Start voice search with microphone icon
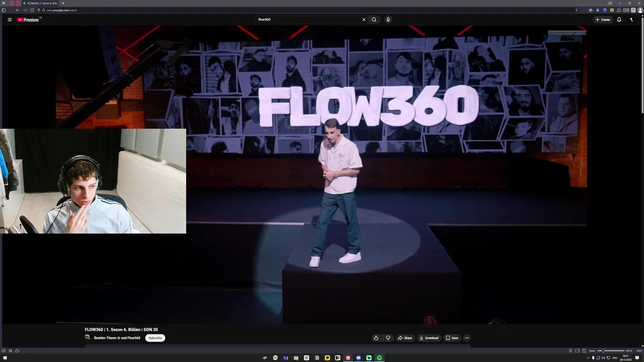 [x=388, y=20]
